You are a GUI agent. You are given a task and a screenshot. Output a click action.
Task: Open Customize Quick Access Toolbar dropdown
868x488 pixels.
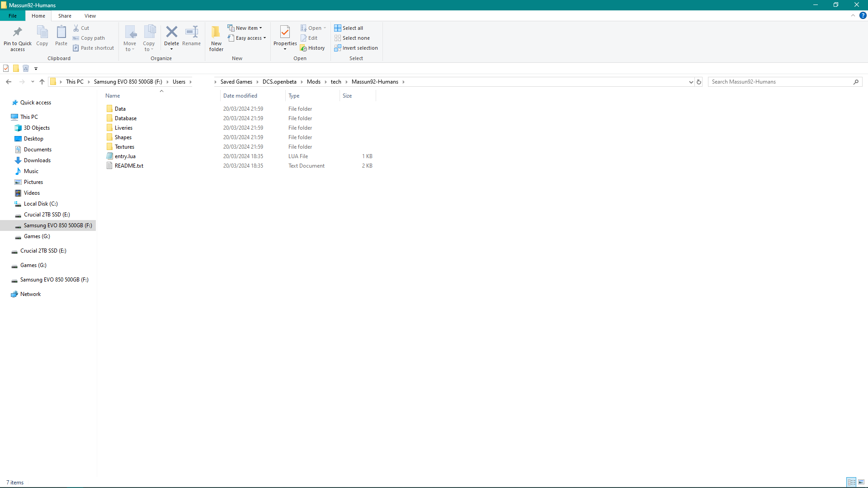point(36,69)
